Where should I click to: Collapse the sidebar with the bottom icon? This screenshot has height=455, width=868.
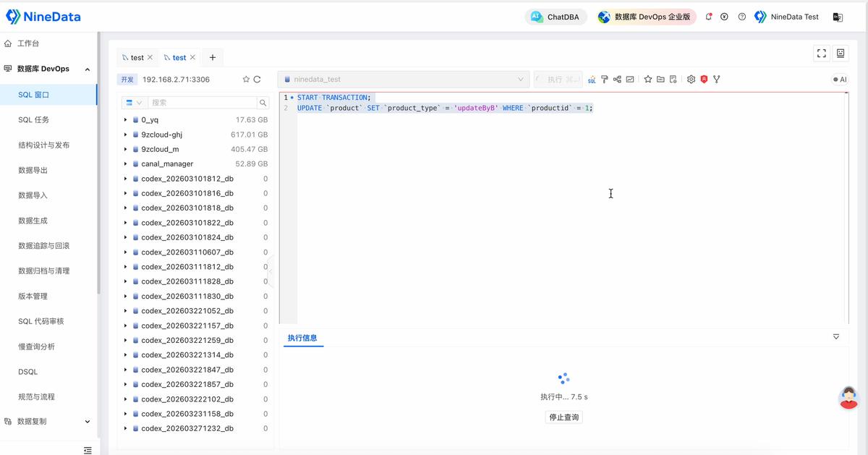pos(88,450)
